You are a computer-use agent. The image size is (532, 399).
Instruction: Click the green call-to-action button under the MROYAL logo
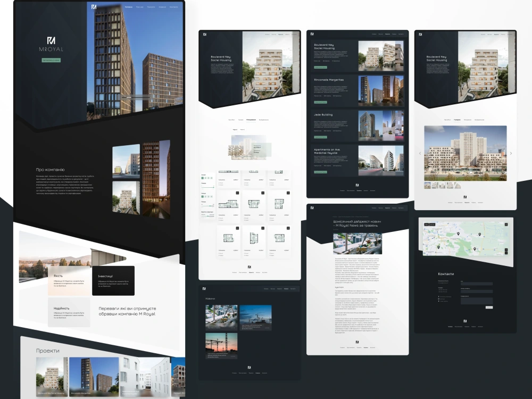pos(51,60)
